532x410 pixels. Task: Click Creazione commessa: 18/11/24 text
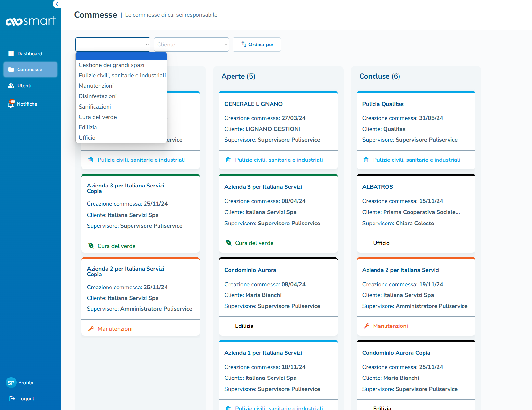coord(265,367)
